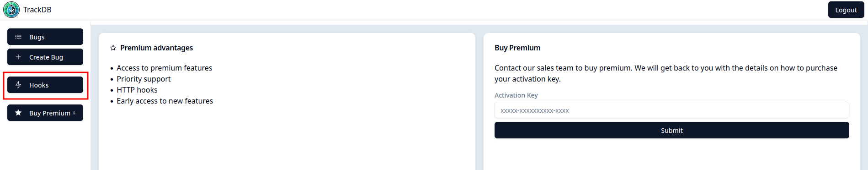868x170 pixels.
Task: Click the filled star Buy Premium icon
Action: pyautogui.click(x=18, y=113)
